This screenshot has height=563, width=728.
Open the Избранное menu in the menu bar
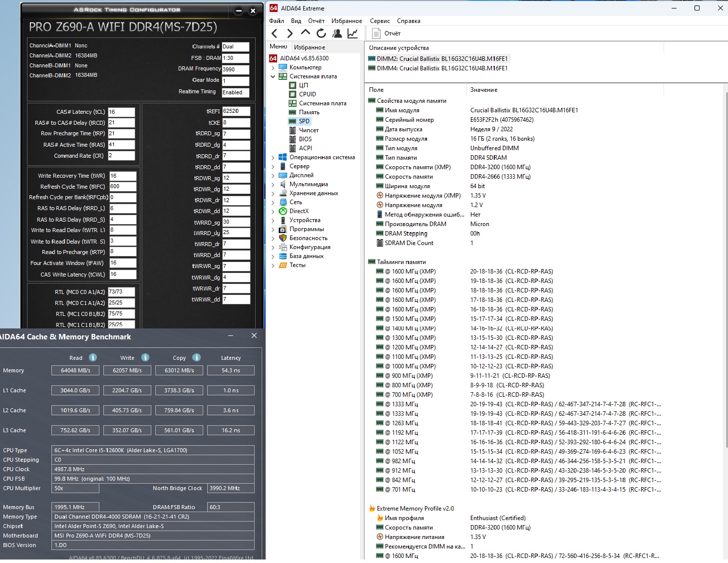tap(347, 21)
